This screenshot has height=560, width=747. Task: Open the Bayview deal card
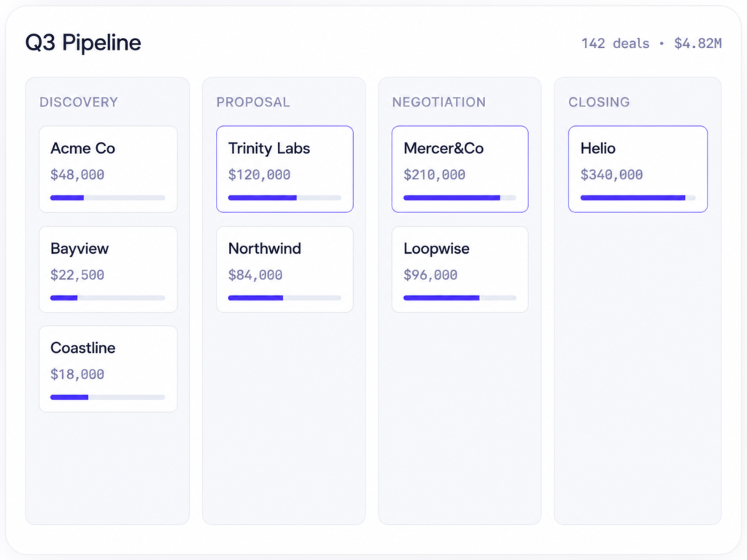[x=108, y=269]
